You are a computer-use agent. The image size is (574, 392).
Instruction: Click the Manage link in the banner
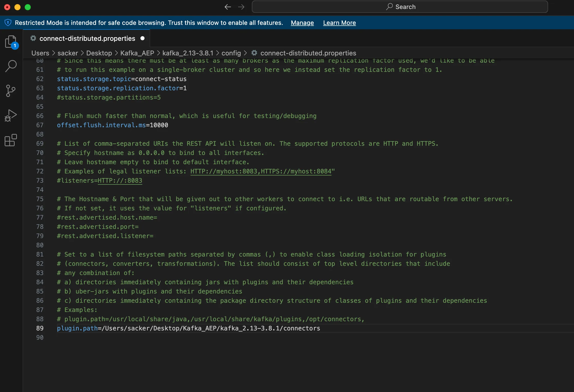[x=302, y=23]
